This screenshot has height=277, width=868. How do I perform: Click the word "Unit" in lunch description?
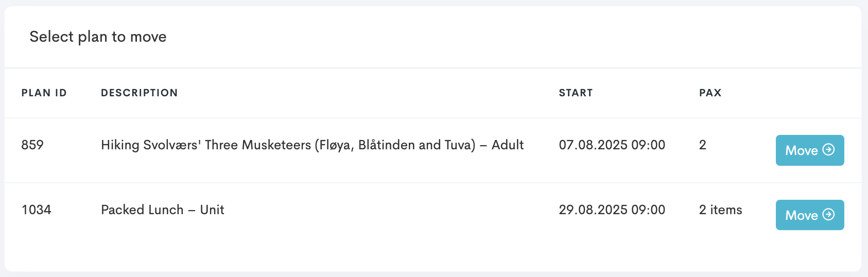212,210
